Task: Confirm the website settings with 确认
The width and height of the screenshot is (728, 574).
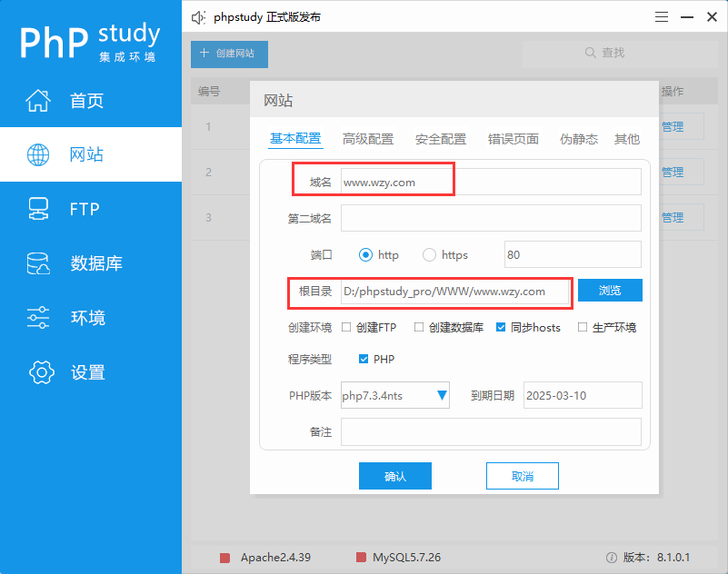Action: [x=394, y=475]
